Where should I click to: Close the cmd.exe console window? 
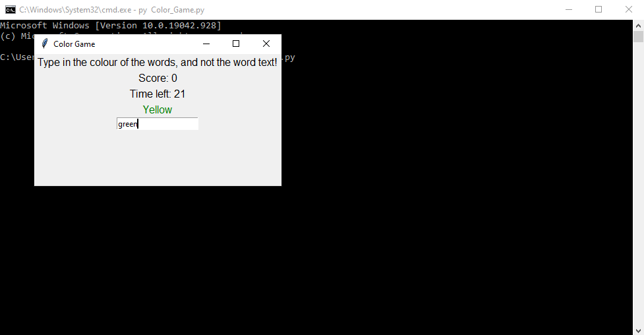click(x=629, y=9)
